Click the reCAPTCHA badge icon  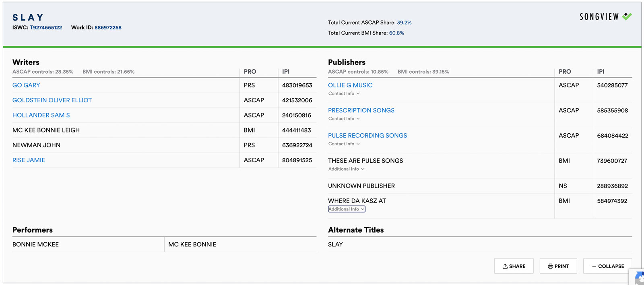pyautogui.click(x=639, y=279)
